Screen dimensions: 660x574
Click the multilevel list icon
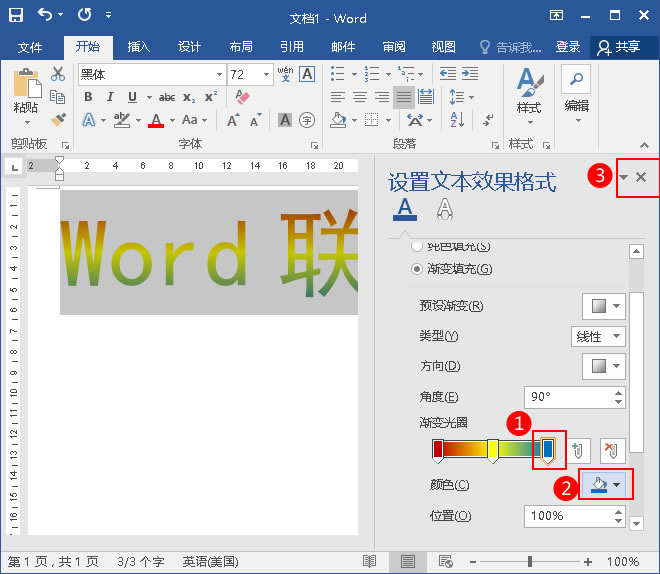(x=406, y=74)
